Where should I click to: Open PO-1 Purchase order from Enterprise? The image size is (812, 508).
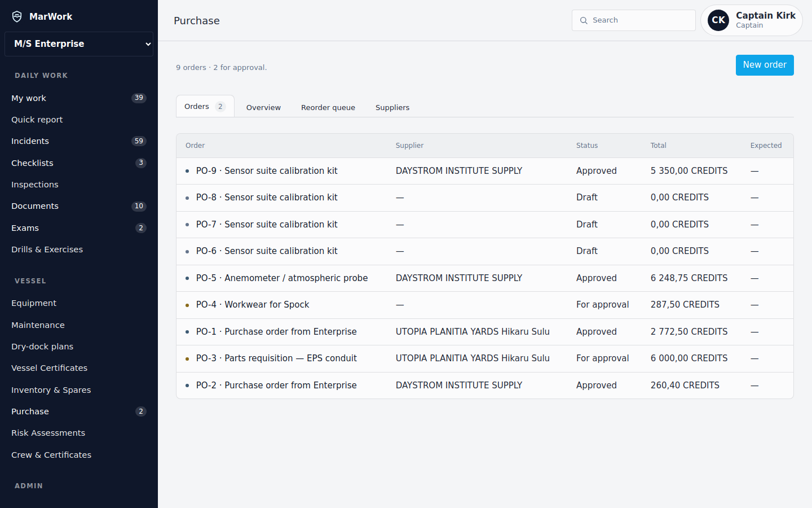click(x=485, y=332)
